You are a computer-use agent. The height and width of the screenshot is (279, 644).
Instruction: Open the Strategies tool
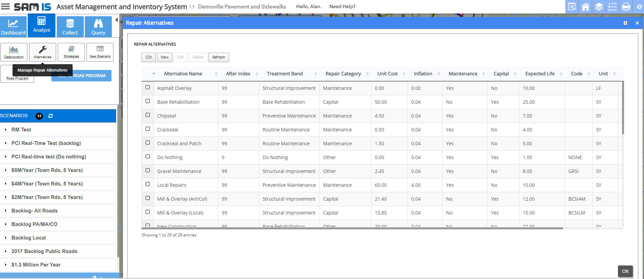(71, 52)
